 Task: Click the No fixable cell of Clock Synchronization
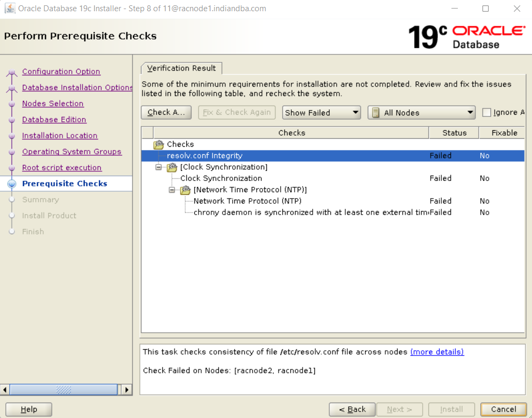point(485,178)
